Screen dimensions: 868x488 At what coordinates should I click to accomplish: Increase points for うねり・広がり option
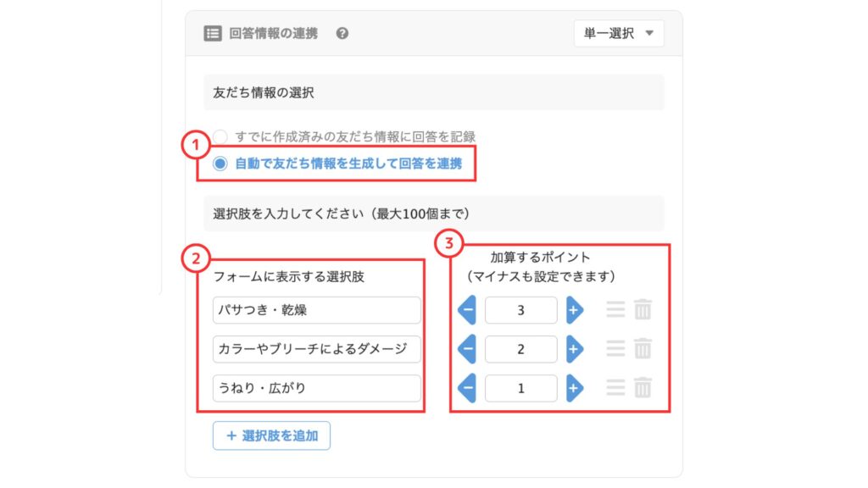(x=575, y=388)
